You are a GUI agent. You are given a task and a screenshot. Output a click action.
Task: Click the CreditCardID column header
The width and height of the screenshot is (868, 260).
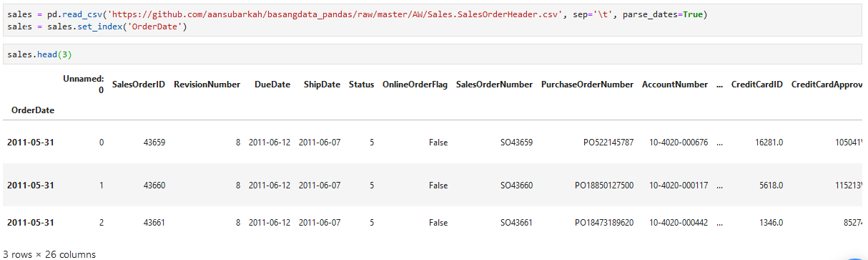click(x=756, y=85)
